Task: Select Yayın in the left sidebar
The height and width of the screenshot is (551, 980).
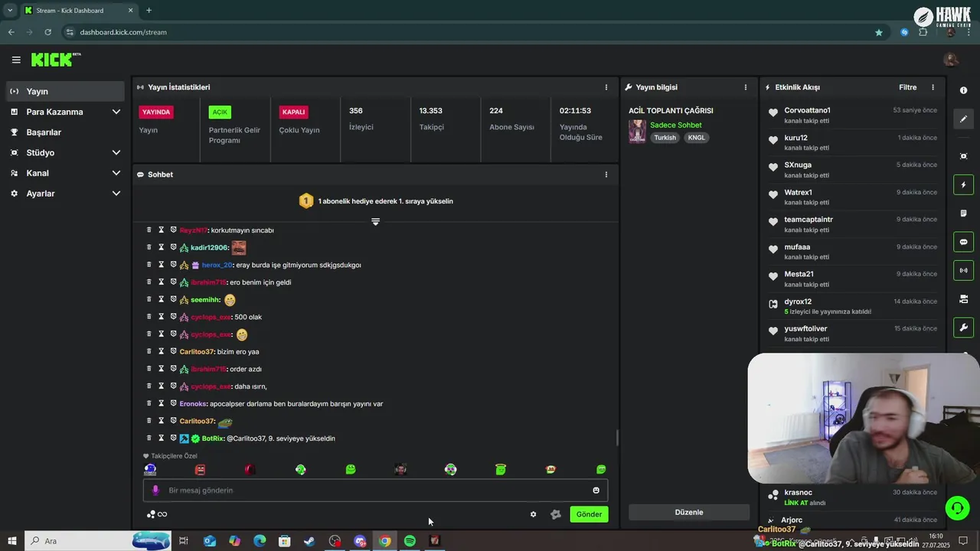Action: 65,91
